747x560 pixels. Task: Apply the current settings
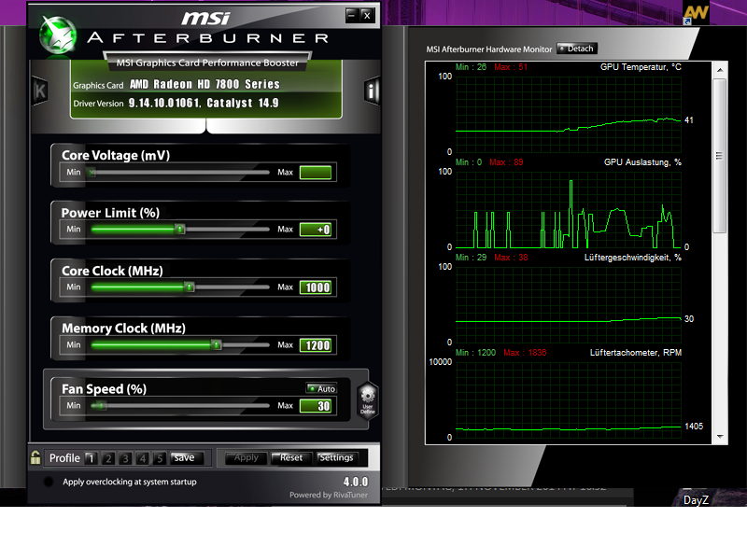pos(246,457)
